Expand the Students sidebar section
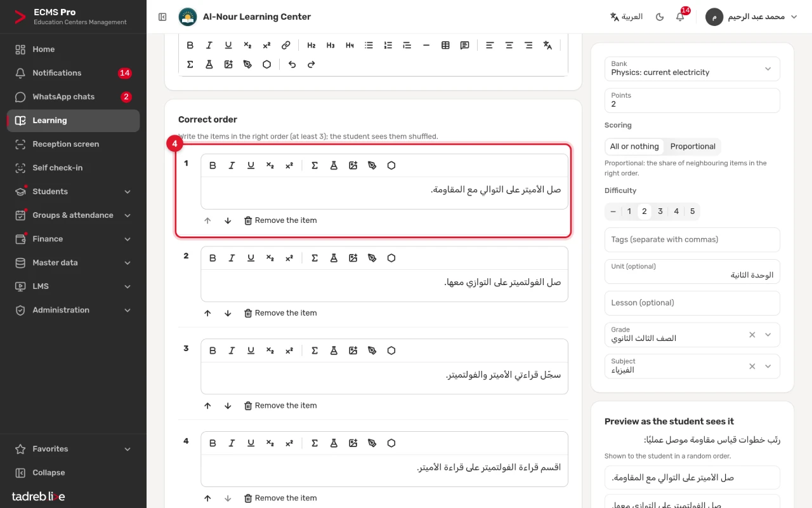The width and height of the screenshot is (812, 508). (x=73, y=191)
